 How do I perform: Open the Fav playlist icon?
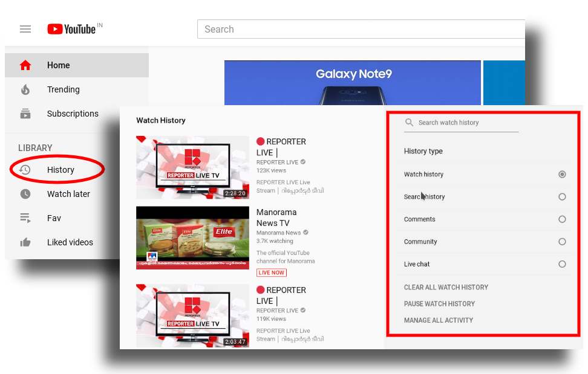click(x=25, y=218)
